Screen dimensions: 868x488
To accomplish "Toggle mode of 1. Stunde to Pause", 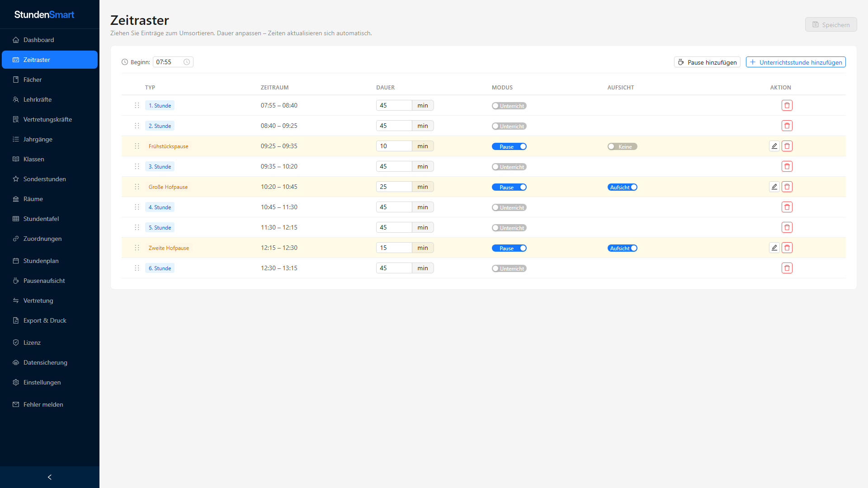I will pos(509,106).
